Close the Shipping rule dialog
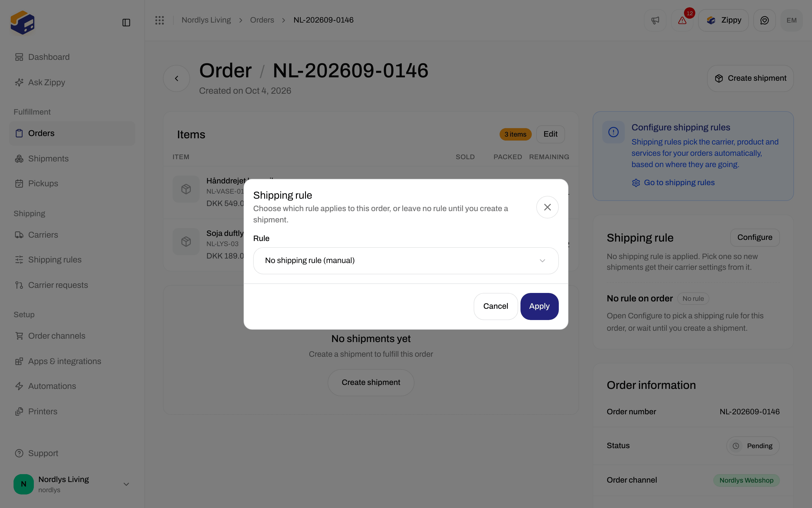The image size is (812, 508). 547,207
